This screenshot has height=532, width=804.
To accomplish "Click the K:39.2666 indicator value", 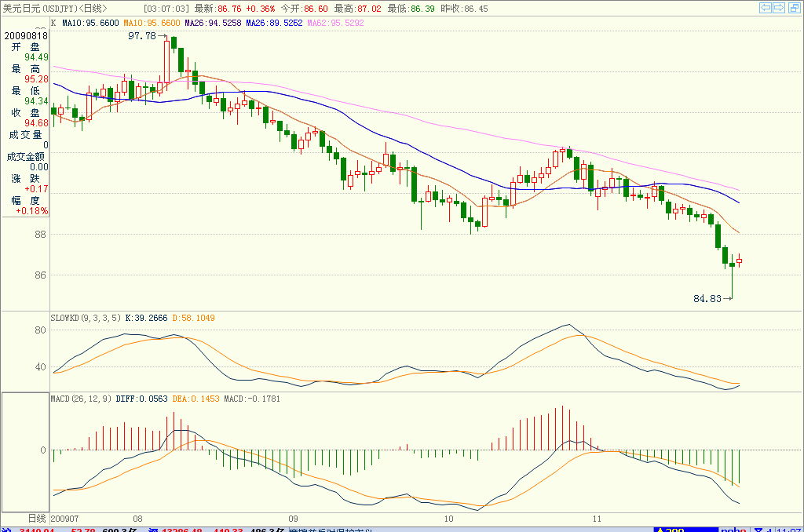I will 146,319.
